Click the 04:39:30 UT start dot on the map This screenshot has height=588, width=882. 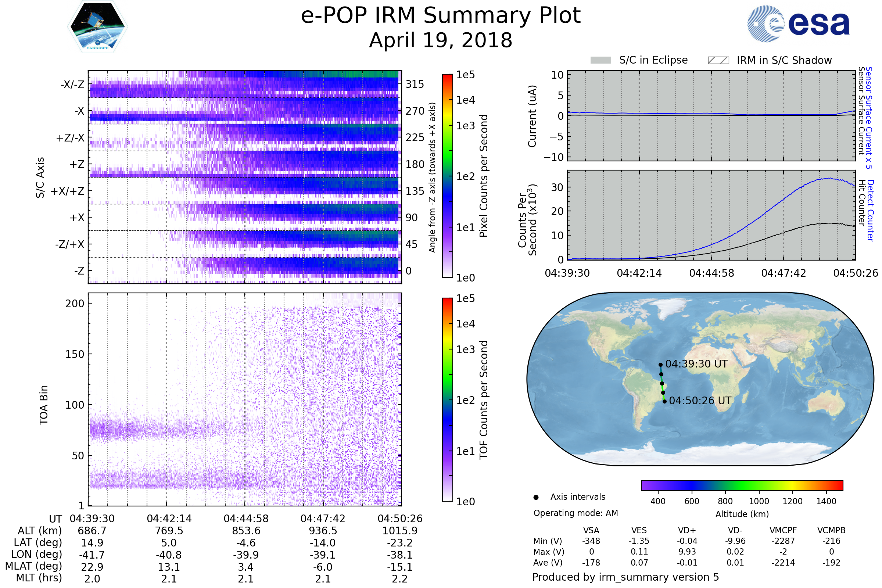click(x=660, y=365)
